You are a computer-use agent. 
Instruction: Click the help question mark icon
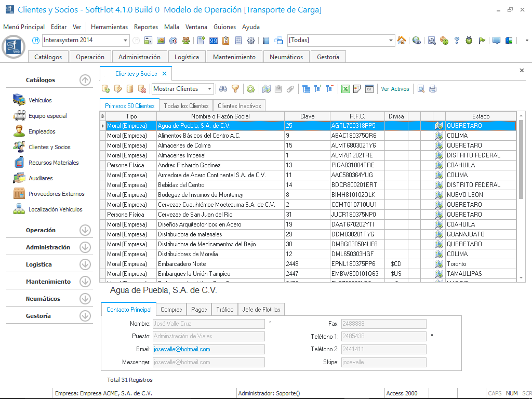[457, 41]
